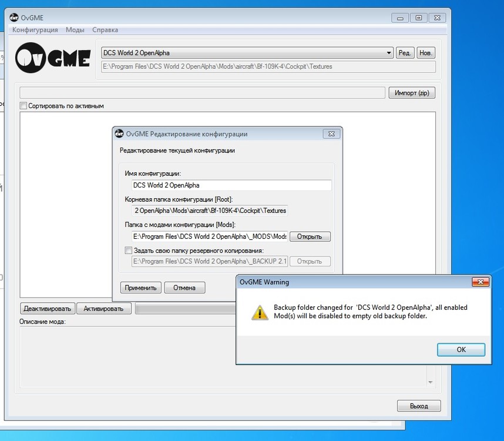Click description box scrollbar down arrow

coord(430,382)
